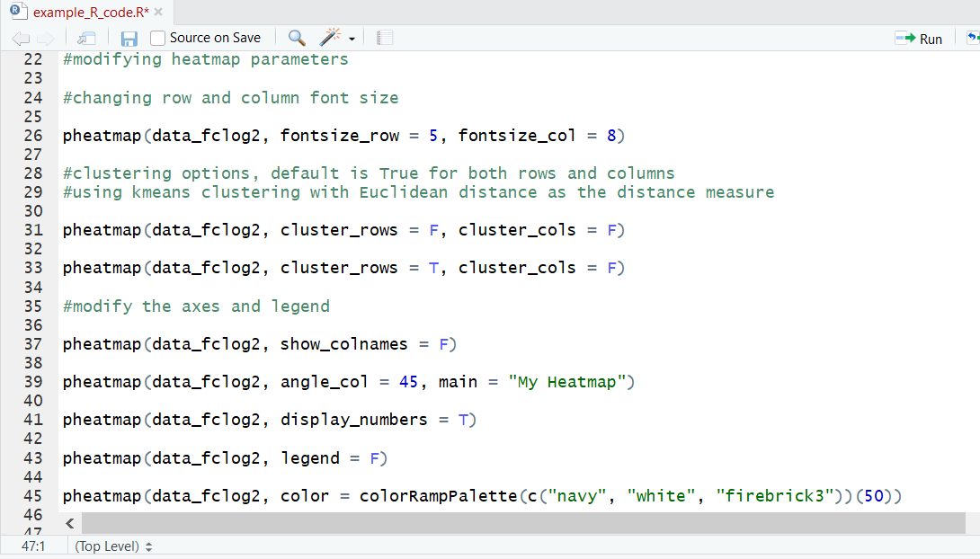Click the 47:1 line indicator

pos(35,546)
